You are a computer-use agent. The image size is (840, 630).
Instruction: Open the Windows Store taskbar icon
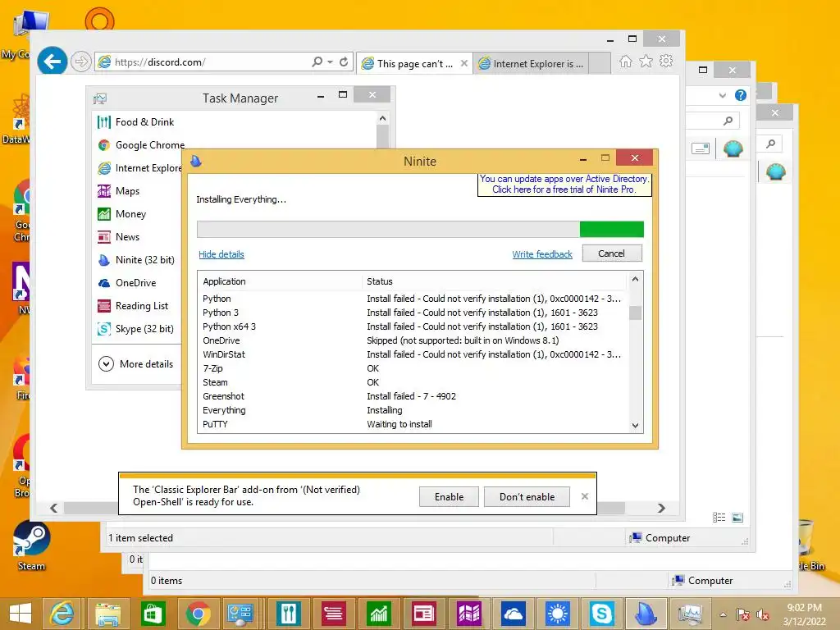[x=153, y=614]
